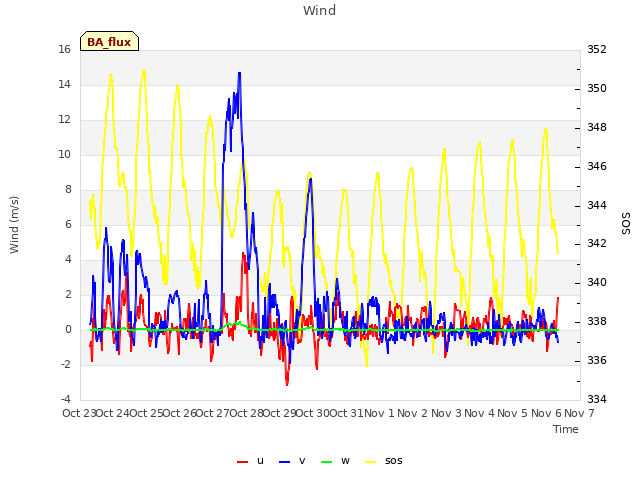
Task: Click the 'Wind (m/s)' axis label
Action: pyautogui.click(x=14, y=225)
